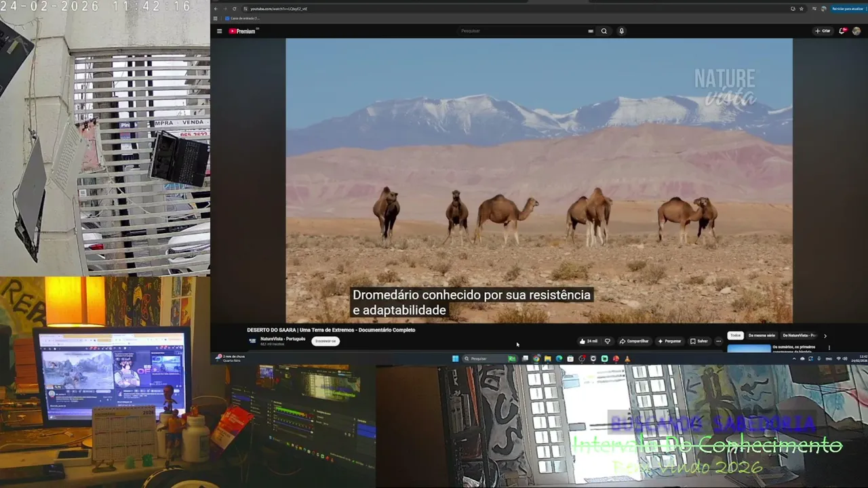Activate voice search microphone icon
The width and height of the screenshot is (868, 488).
[621, 31]
